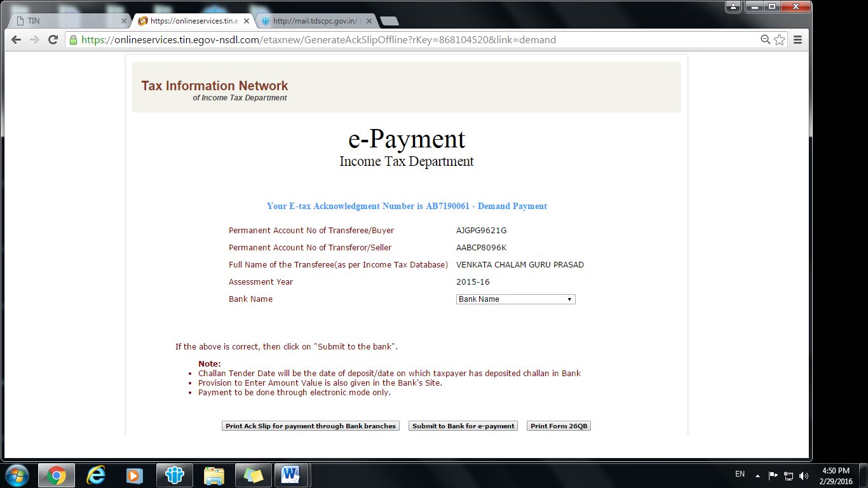Click the Action Center flag icon

(x=773, y=475)
